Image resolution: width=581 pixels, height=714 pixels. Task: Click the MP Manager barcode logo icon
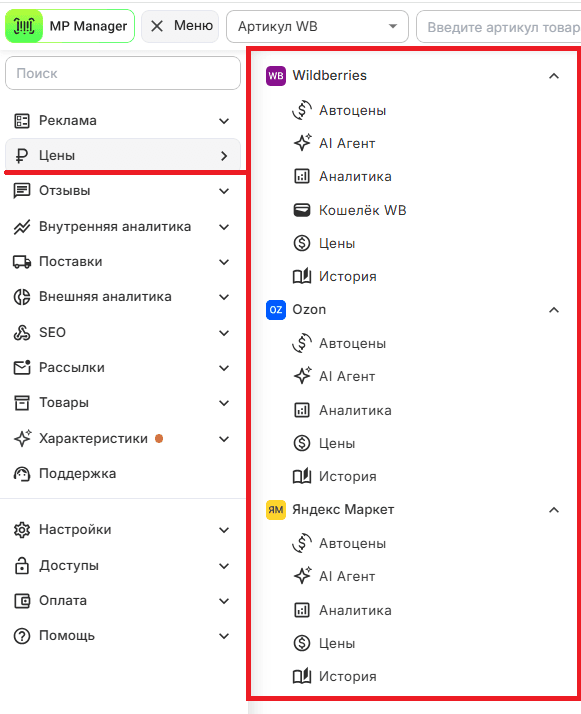click(24, 26)
